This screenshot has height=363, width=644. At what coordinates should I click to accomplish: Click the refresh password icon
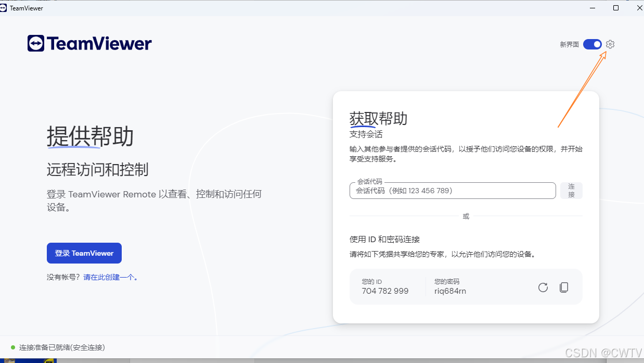point(543,287)
